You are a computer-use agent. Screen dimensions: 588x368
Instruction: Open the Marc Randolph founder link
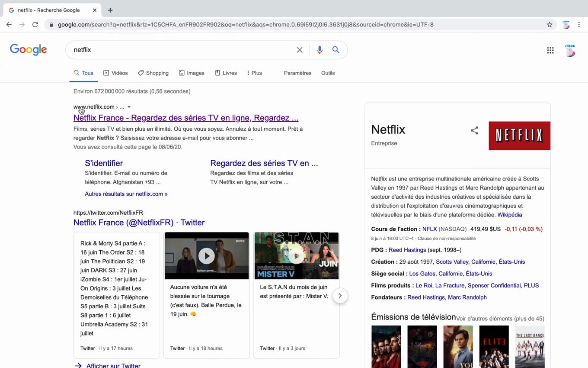pyautogui.click(x=467, y=297)
